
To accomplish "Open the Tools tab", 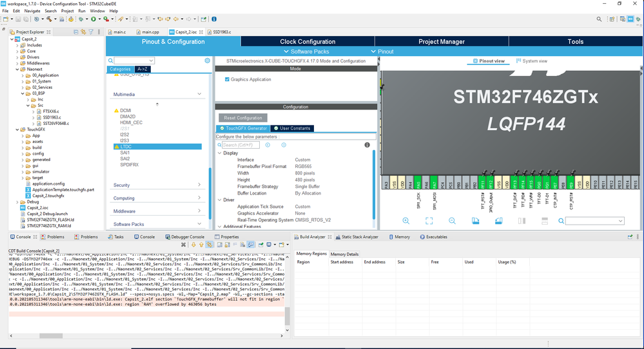I will [576, 41].
